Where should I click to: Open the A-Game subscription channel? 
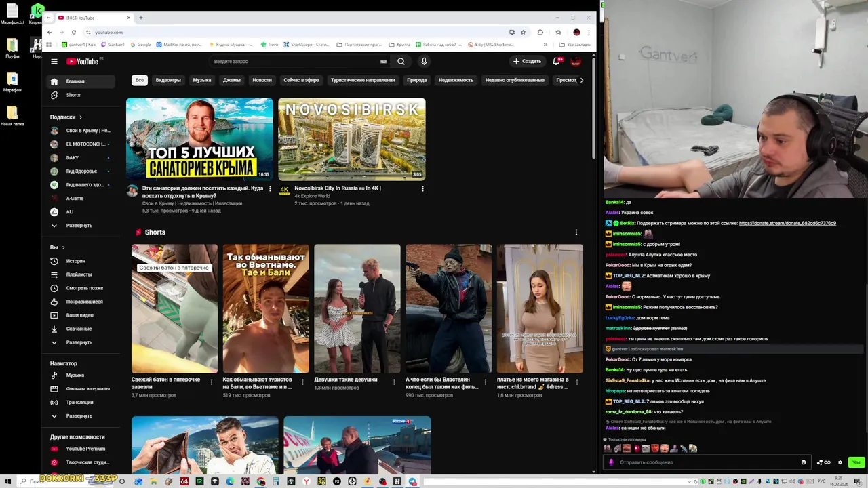pos(81,198)
